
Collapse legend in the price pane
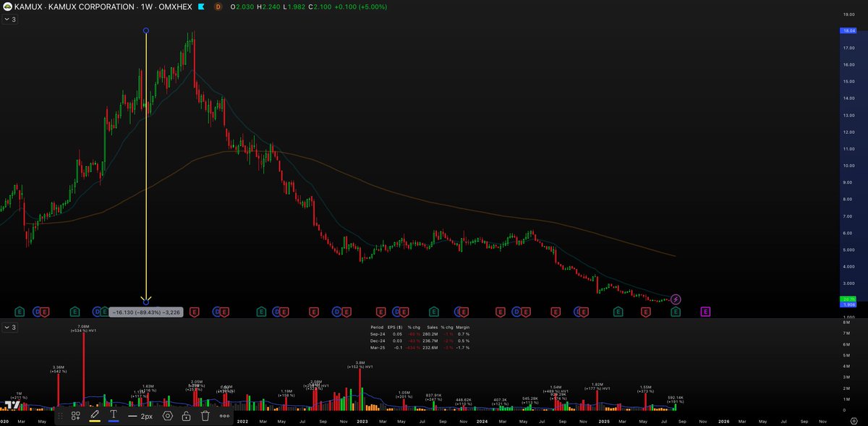click(x=9, y=20)
